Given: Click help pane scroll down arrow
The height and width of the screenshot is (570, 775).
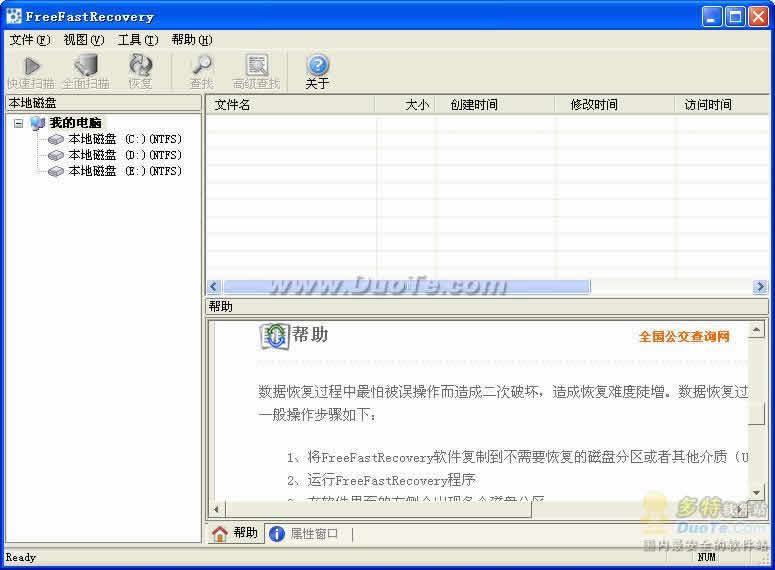Looking at the screenshot, I should pos(756,492).
